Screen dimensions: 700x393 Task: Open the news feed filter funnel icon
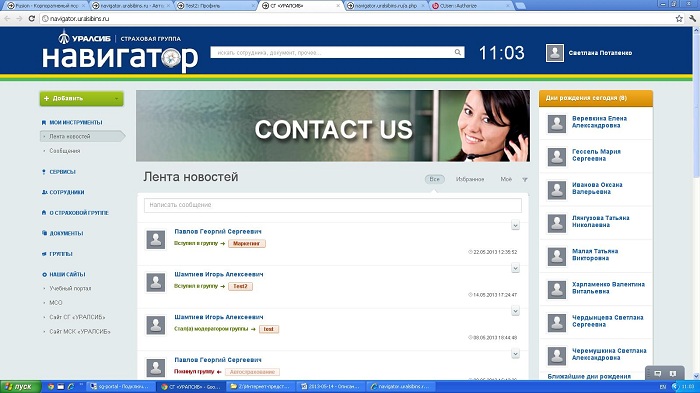tap(525, 180)
